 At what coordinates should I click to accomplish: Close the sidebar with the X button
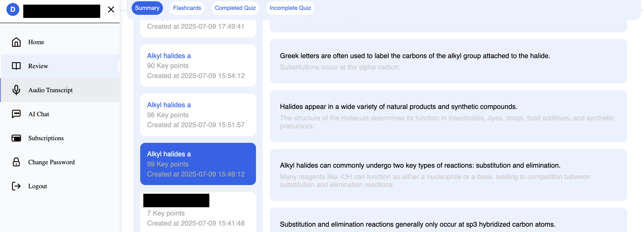(x=111, y=9)
